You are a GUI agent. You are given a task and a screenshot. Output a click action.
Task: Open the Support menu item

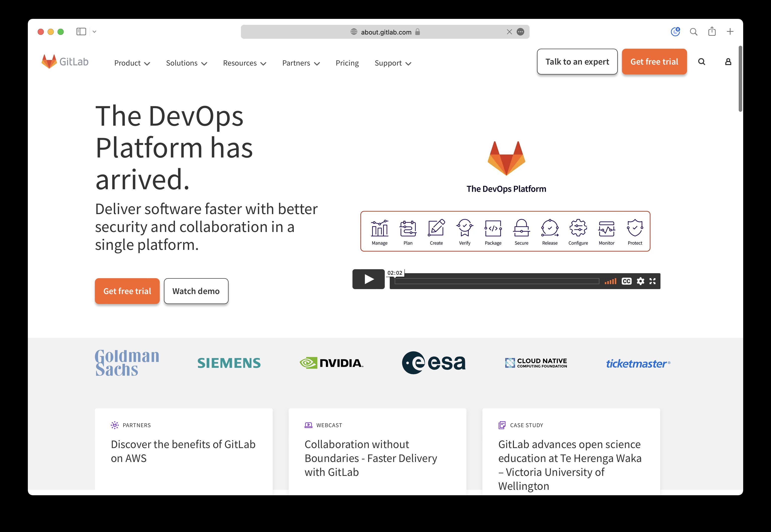[393, 63]
